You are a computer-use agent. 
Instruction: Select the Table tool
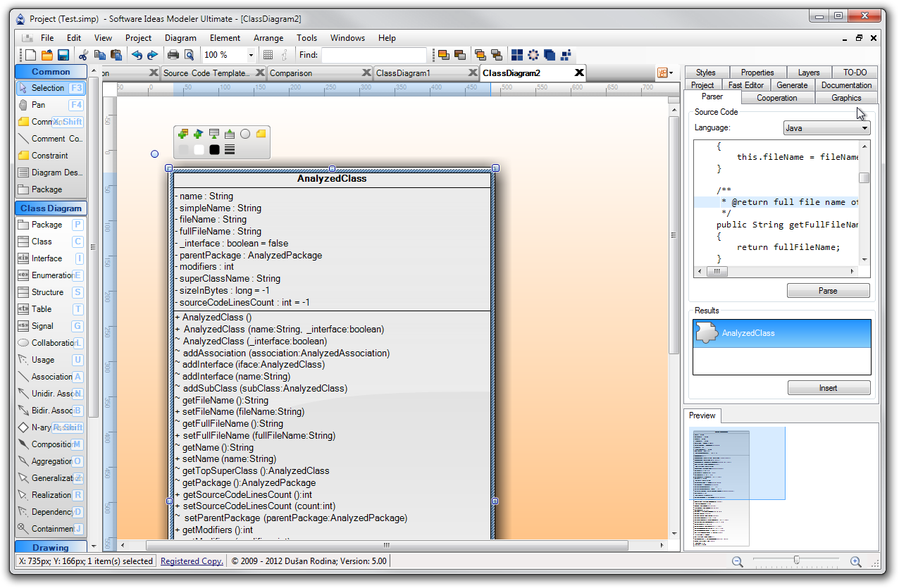click(x=51, y=309)
